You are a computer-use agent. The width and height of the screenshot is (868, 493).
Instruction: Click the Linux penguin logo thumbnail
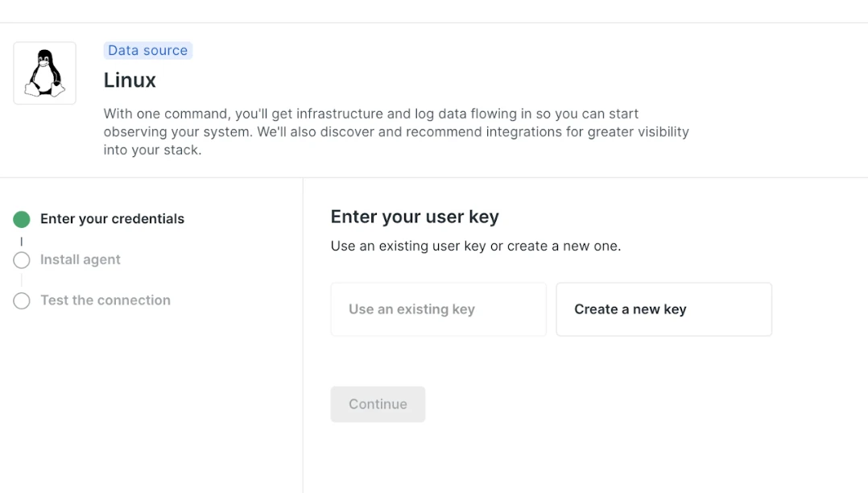click(45, 73)
